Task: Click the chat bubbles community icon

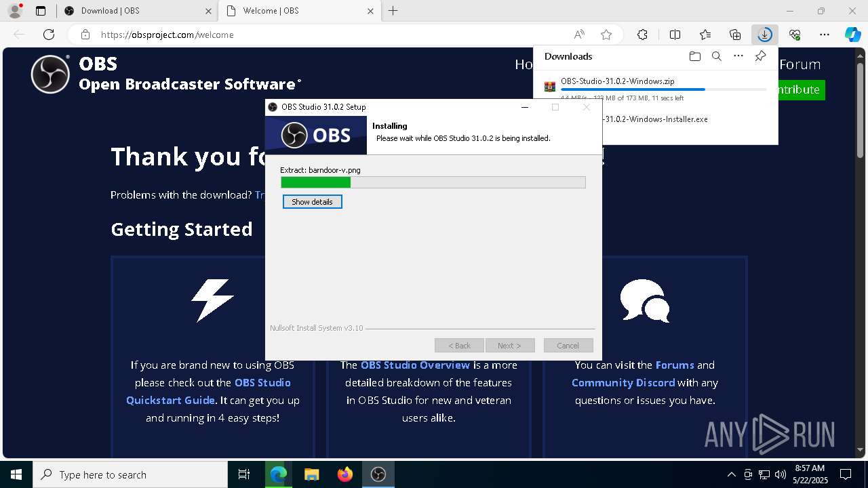Action: 645,300
